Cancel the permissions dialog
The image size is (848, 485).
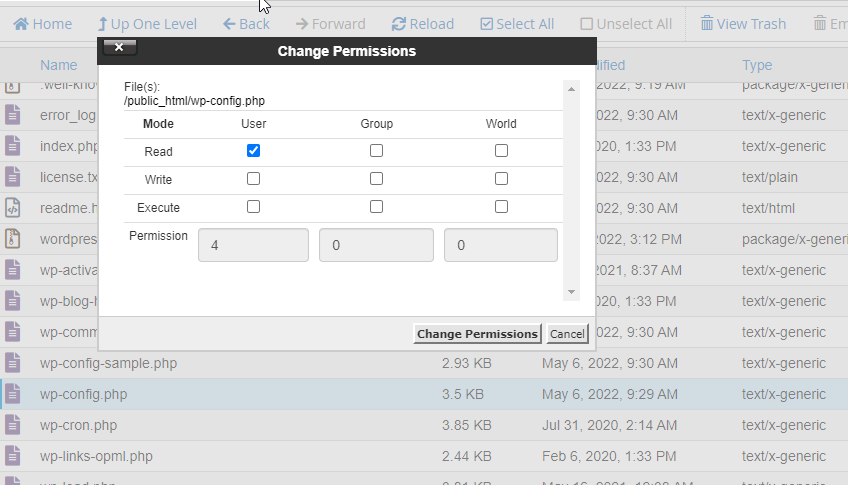tap(567, 334)
